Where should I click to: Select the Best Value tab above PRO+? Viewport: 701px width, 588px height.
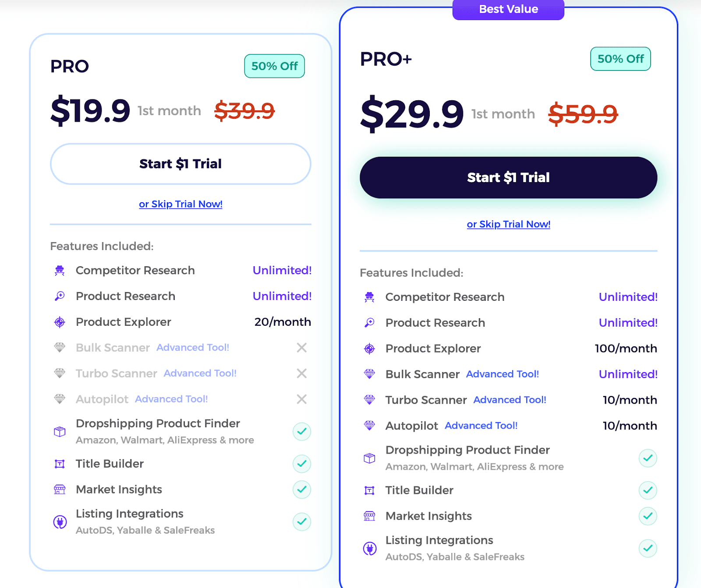click(508, 9)
